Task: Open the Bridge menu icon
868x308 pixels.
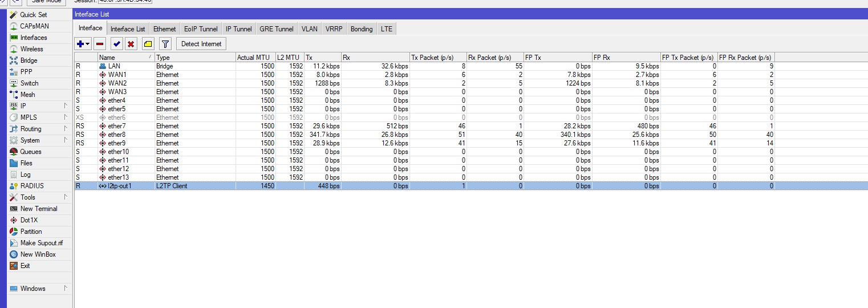Action: click(x=14, y=60)
